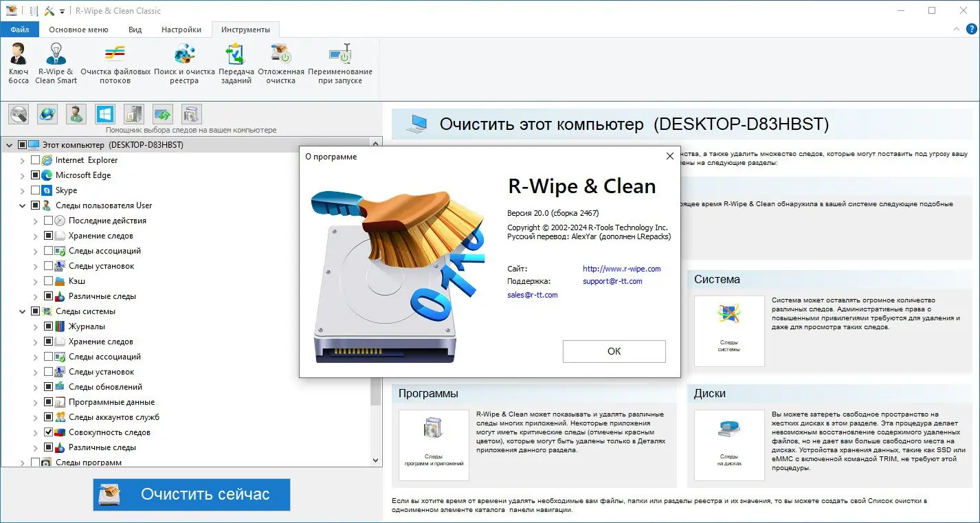Open Отложенная очистка tool
Viewport: 980px width, 523px height.
(x=281, y=63)
